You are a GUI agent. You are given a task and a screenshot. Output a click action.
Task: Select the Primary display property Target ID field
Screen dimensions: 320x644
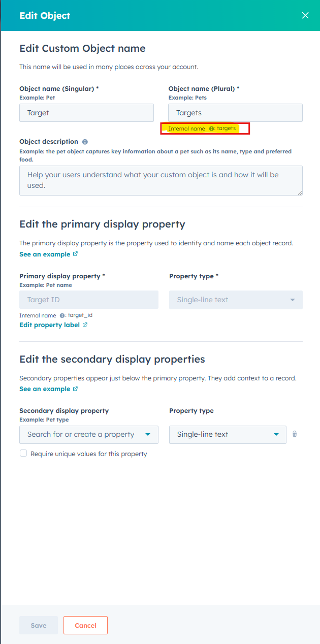point(89,300)
